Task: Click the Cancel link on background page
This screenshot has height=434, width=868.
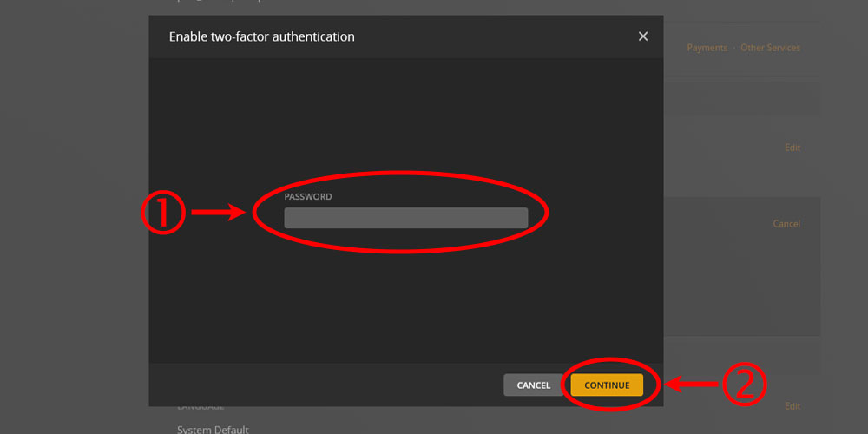Action: pos(786,224)
